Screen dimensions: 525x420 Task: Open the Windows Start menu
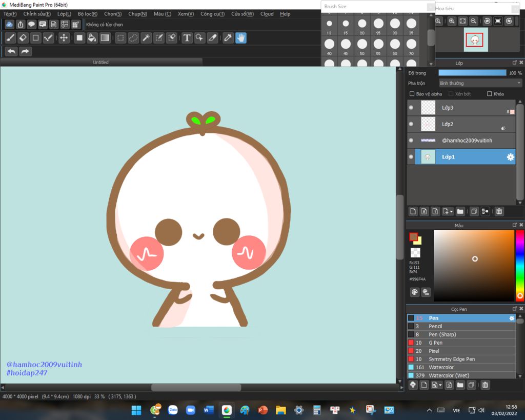(x=136, y=410)
